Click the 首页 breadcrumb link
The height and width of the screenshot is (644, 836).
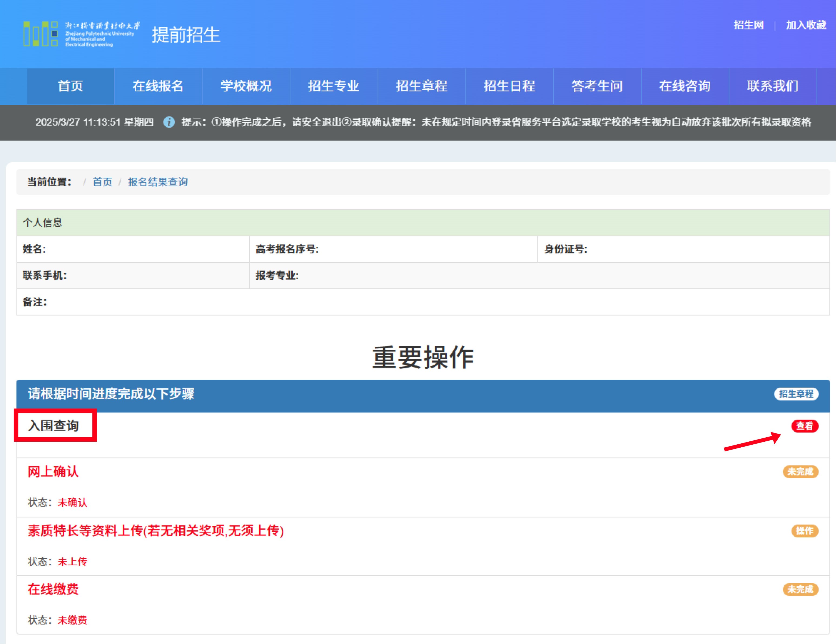[102, 182]
